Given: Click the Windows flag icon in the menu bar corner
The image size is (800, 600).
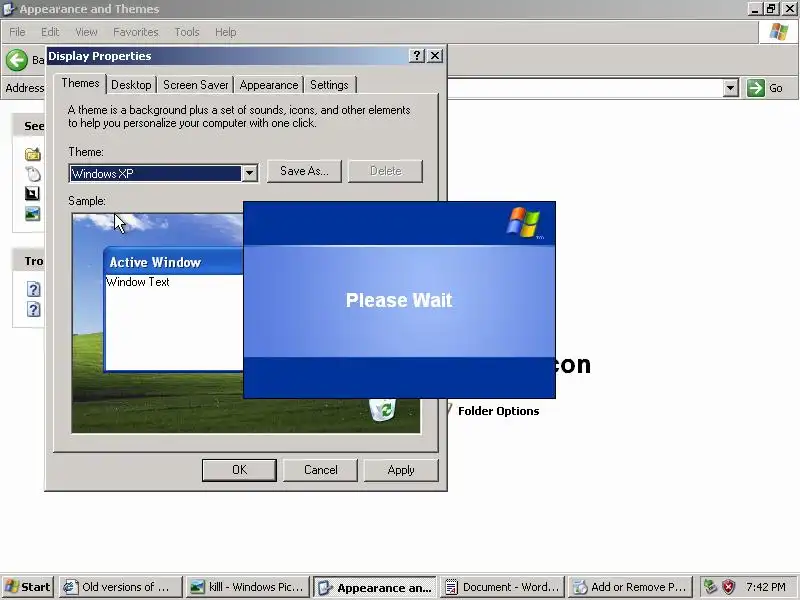Looking at the screenshot, I should (x=779, y=32).
